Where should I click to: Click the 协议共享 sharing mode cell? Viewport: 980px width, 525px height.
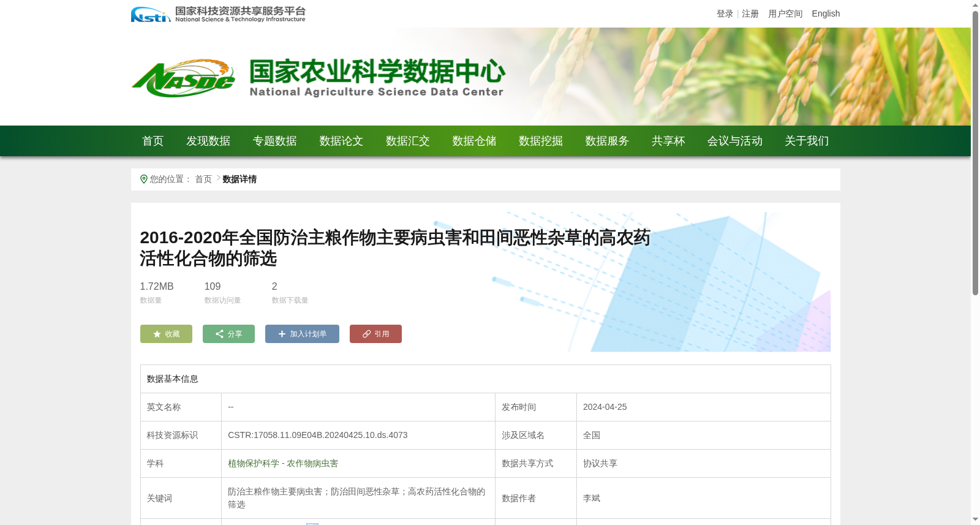tap(703, 463)
